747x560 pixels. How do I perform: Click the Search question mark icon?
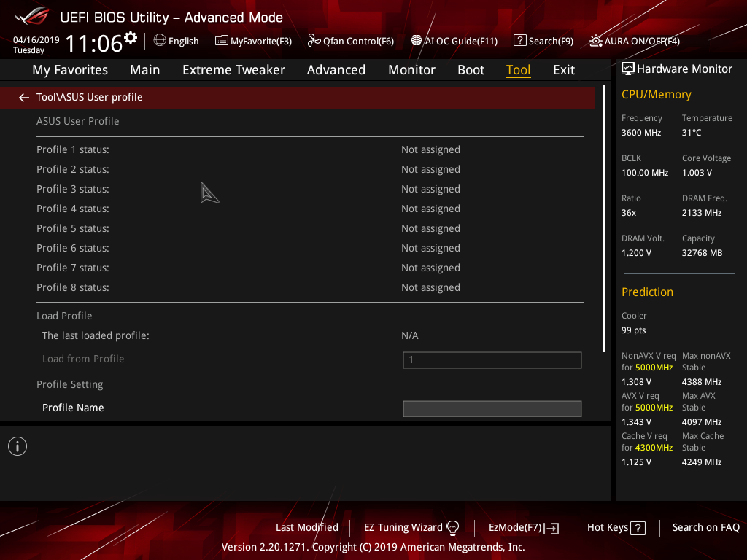(x=519, y=41)
